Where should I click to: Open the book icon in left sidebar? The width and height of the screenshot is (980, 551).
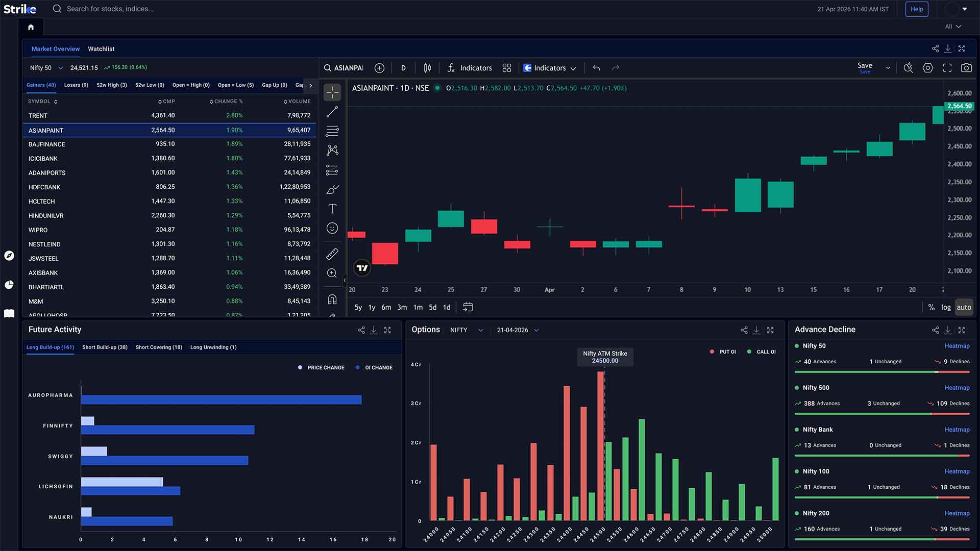9,313
